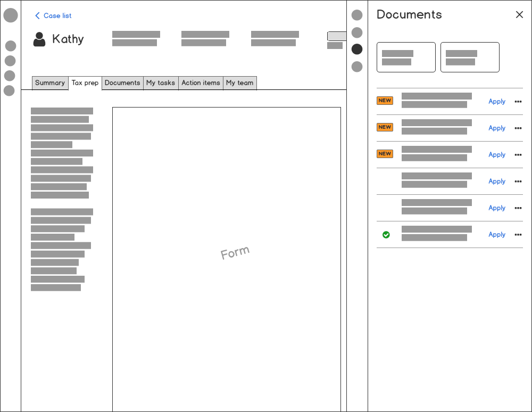Image resolution: width=532 pixels, height=412 pixels.
Task: Click inside the Form panel
Action: (x=227, y=259)
